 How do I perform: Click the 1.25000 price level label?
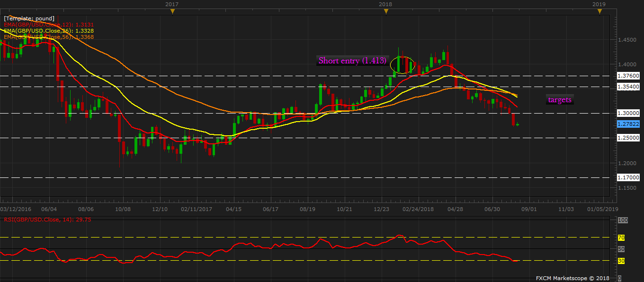628,138
